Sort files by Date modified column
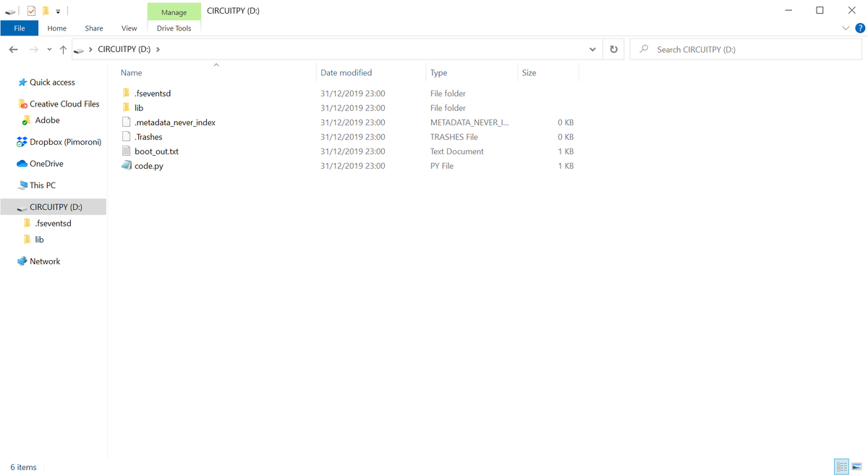 pyautogui.click(x=346, y=72)
